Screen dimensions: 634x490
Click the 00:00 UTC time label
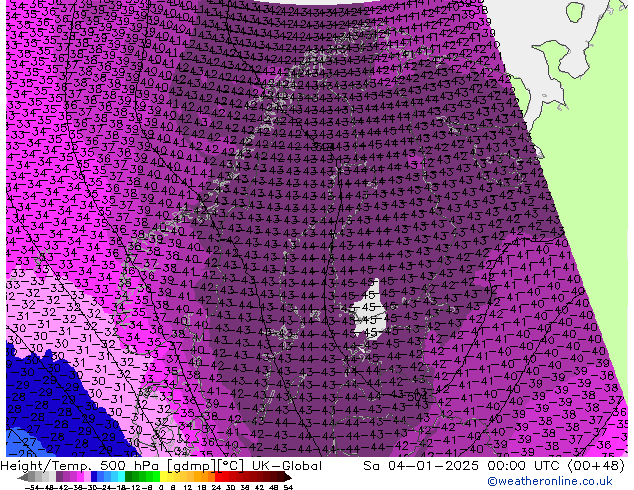[525, 466]
